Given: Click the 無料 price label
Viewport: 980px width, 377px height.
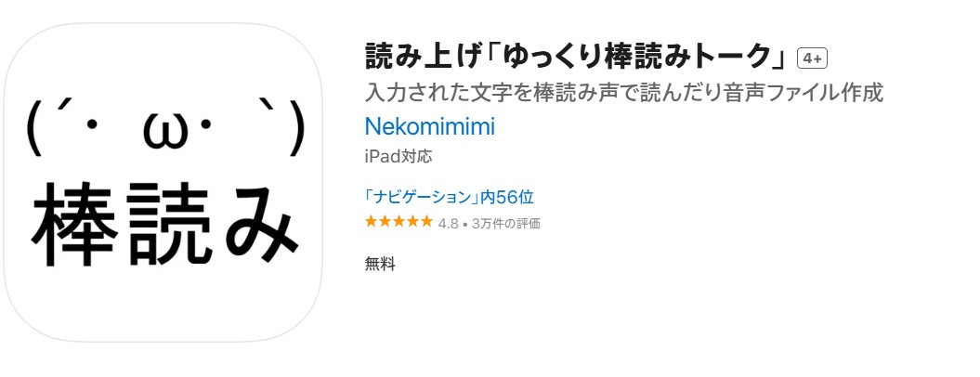Looking at the screenshot, I should [380, 265].
